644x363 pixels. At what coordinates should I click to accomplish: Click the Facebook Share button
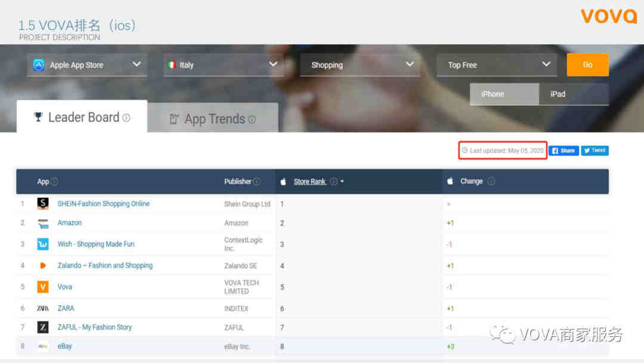pyautogui.click(x=563, y=151)
